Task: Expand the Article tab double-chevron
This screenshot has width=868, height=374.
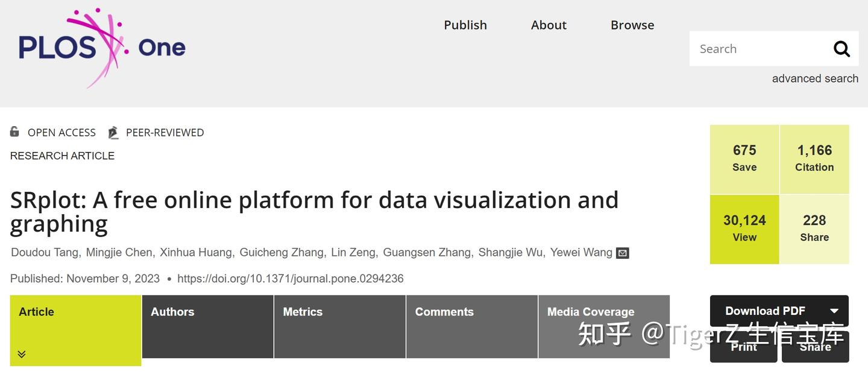Action: pyautogui.click(x=21, y=353)
